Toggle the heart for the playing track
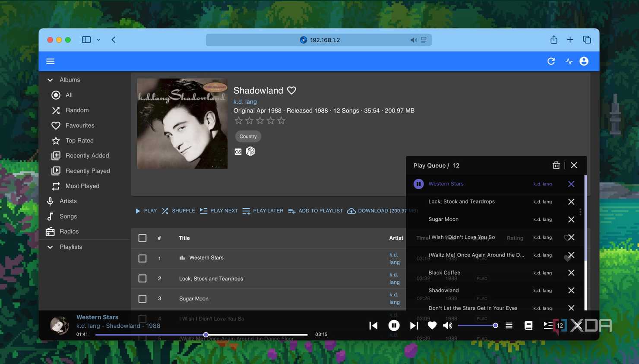The image size is (639, 364). [432, 326]
